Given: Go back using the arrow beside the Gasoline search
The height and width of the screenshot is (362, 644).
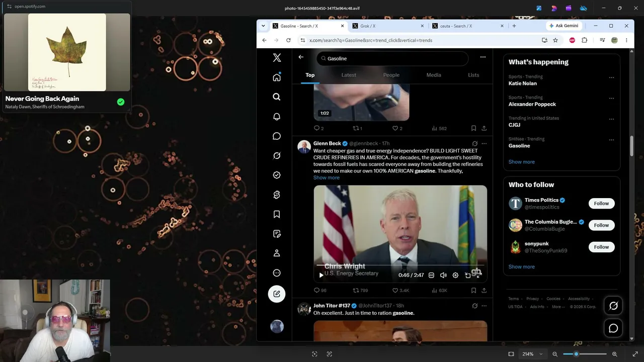Looking at the screenshot, I should (x=301, y=57).
